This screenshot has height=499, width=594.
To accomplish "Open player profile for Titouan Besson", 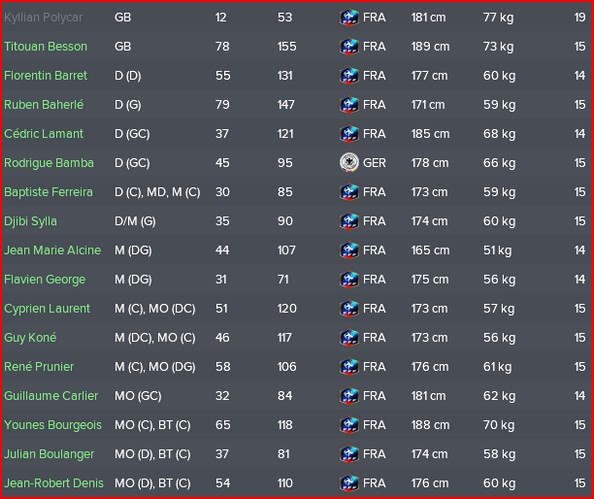I will tap(46, 47).
